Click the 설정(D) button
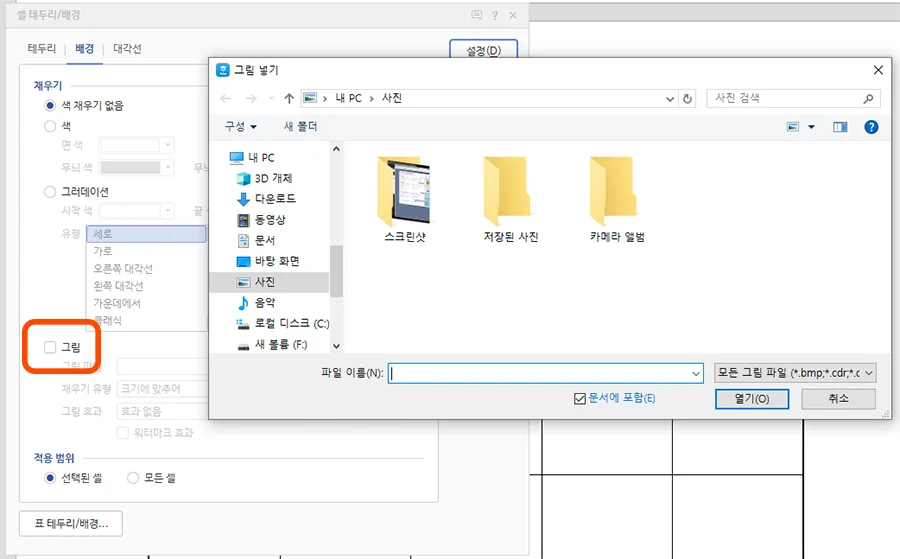 pos(483,51)
